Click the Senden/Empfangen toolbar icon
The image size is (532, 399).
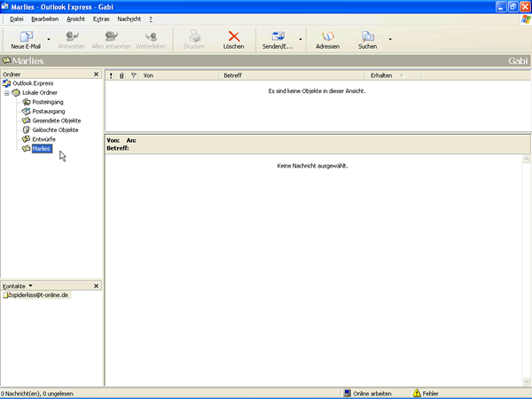[x=278, y=39]
